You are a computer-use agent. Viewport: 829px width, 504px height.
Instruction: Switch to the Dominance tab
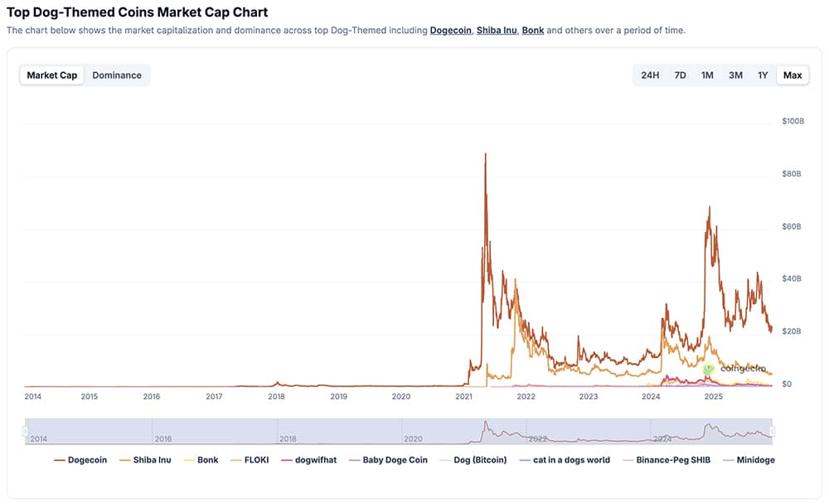pos(117,75)
